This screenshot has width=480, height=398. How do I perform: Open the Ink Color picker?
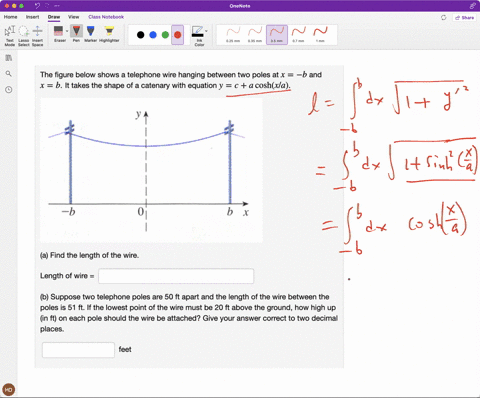point(198,36)
